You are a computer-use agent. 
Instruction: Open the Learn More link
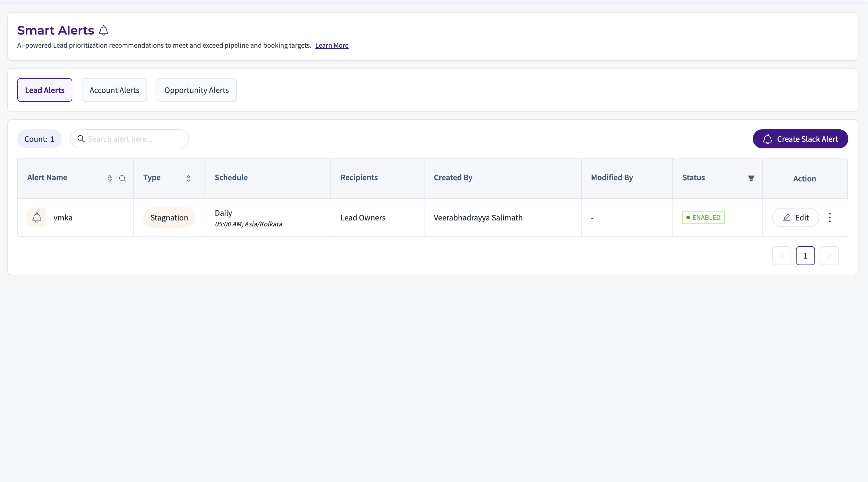point(332,45)
